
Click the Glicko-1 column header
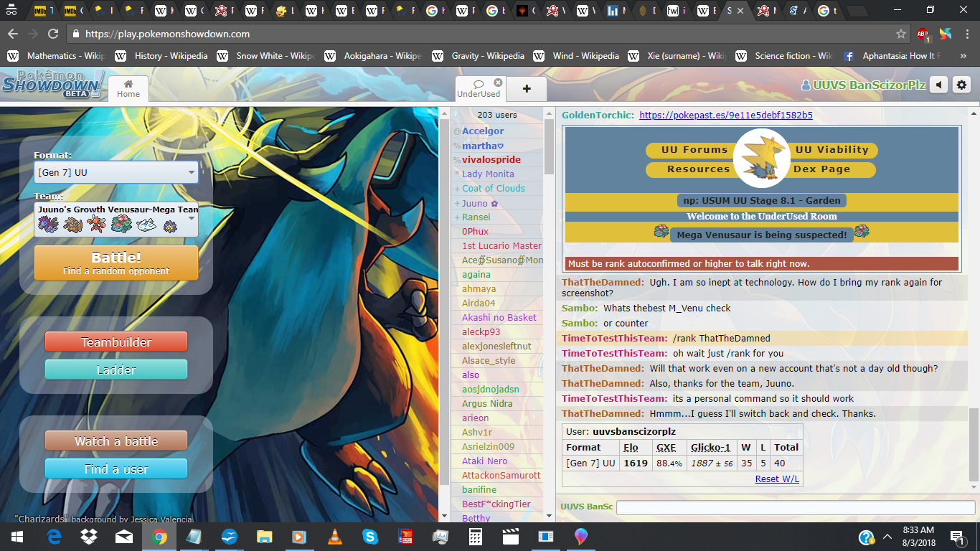pos(710,447)
